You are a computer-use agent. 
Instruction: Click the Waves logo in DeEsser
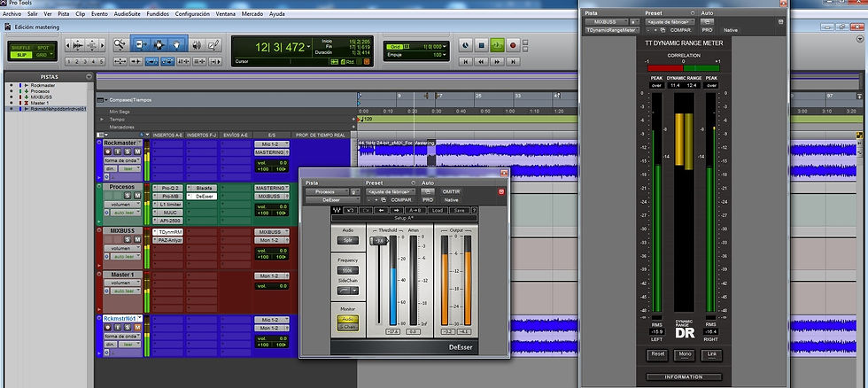(x=336, y=210)
